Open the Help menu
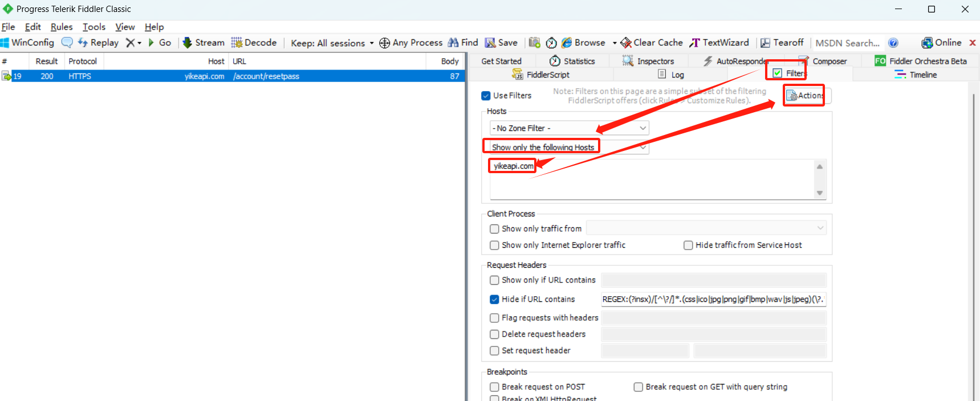The height and width of the screenshot is (401, 980). click(x=154, y=27)
